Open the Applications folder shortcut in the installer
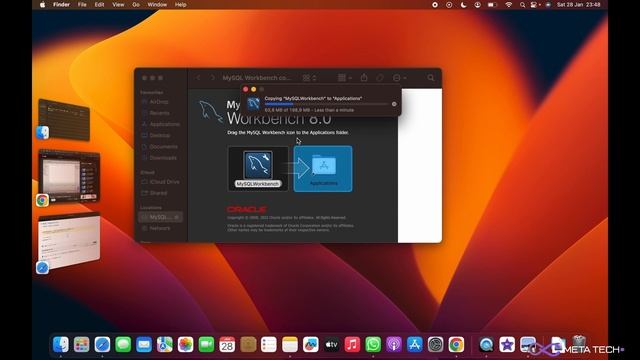Image resolution: width=640 pixels, height=360 pixels. click(x=324, y=166)
